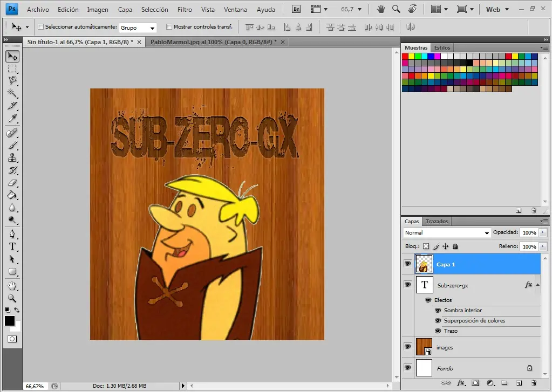Switch to the Trazados tab
The image size is (552, 392).
[x=437, y=221]
